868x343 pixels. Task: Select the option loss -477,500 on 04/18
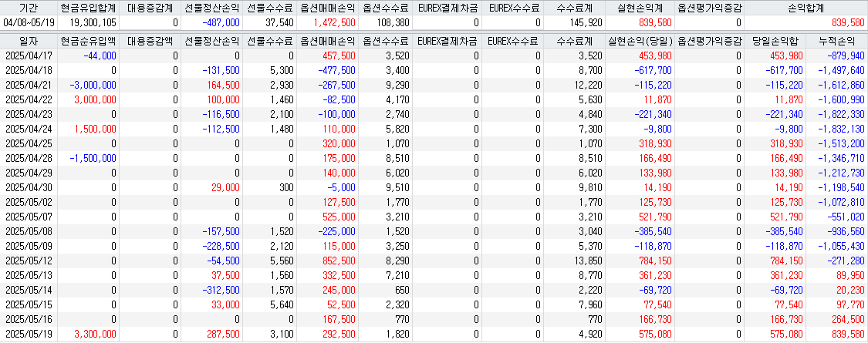337,70
